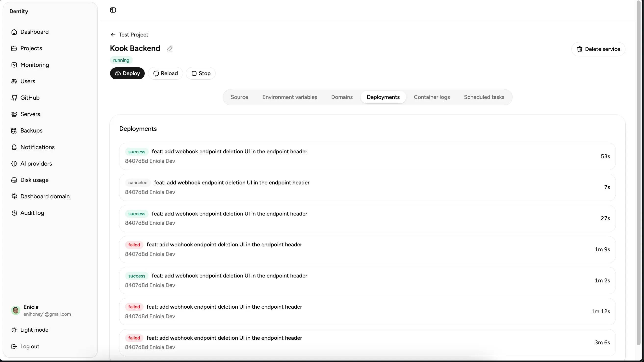Select the Deployments tab
This screenshot has width=644, height=362.
383,97
